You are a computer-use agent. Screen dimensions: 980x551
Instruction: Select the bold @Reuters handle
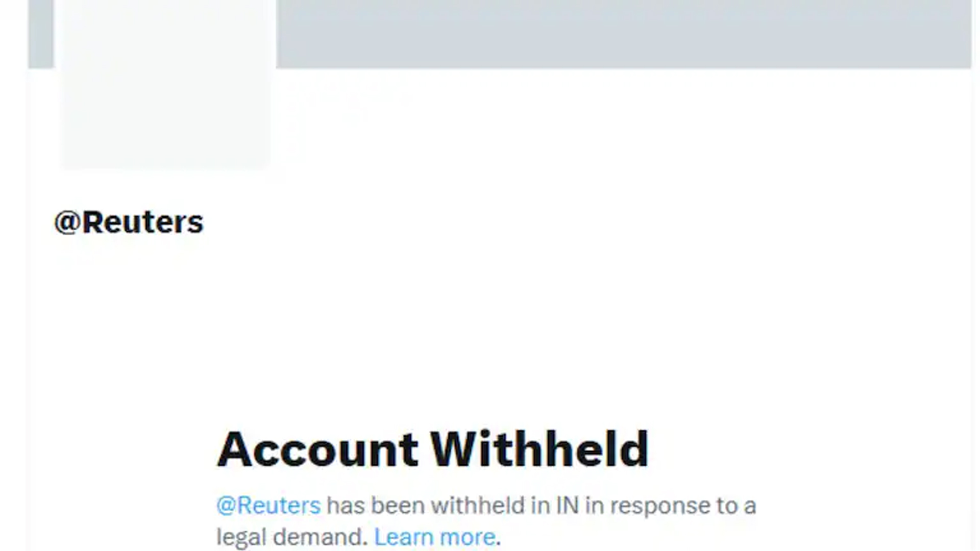129,222
